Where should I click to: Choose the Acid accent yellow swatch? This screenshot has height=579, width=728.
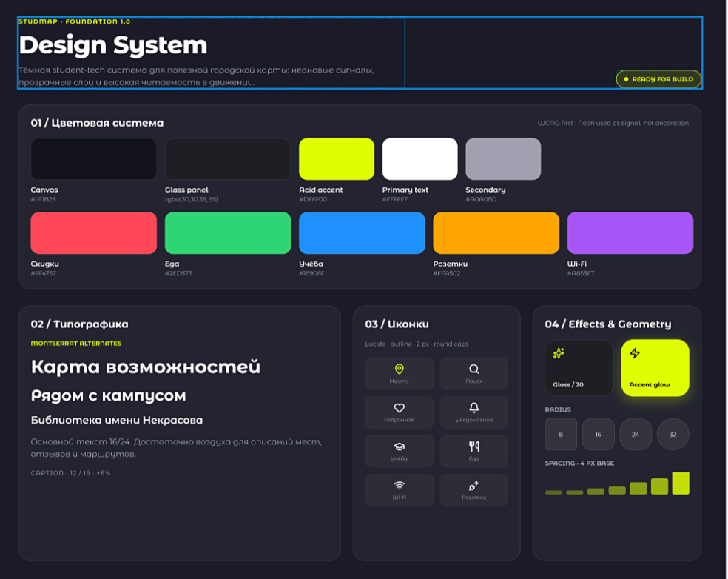point(337,159)
